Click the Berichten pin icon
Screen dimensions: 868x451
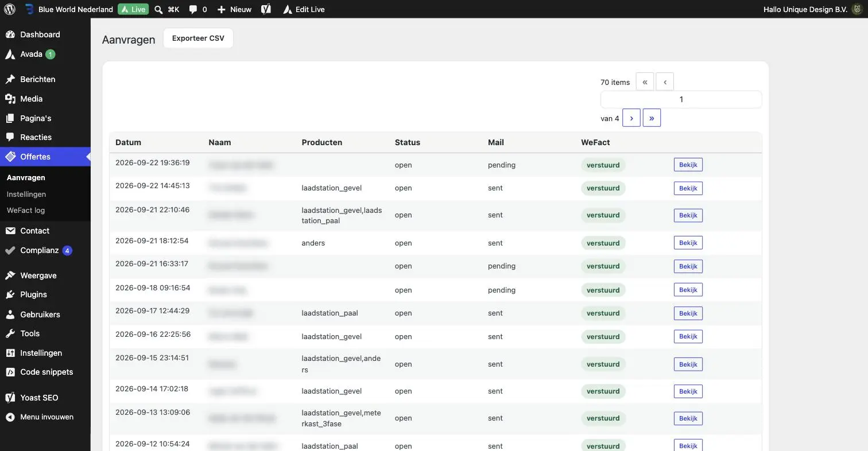[10, 79]
